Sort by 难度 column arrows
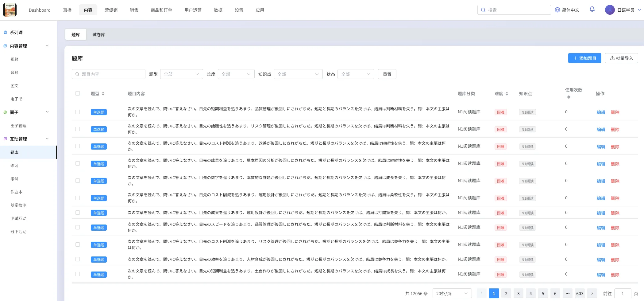 tap(507, 94)
